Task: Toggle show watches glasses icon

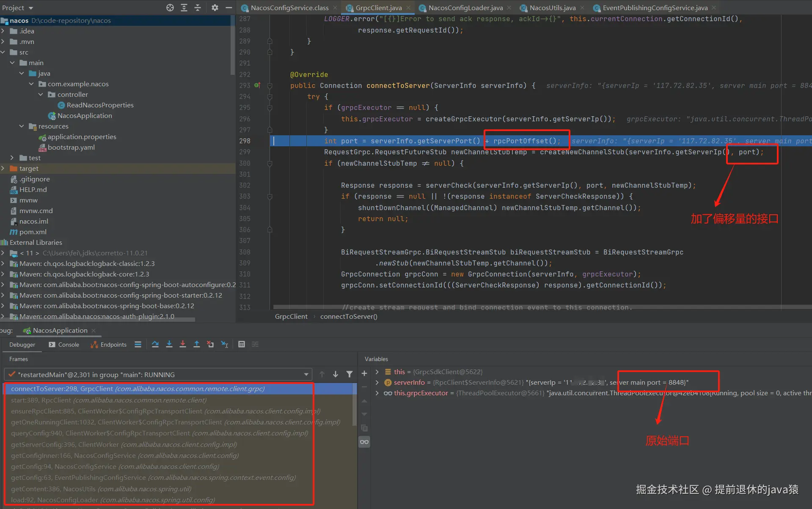Action: point(364,442)
